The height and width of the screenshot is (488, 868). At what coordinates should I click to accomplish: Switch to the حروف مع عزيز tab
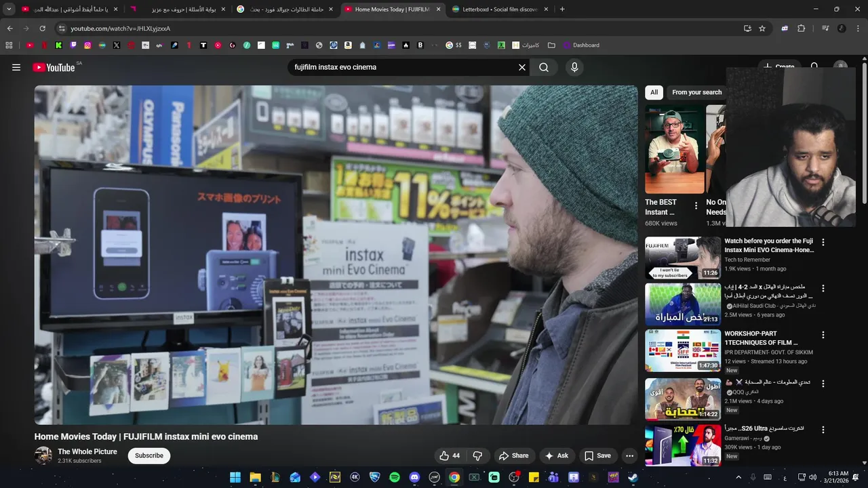click(x=178, y=9)
